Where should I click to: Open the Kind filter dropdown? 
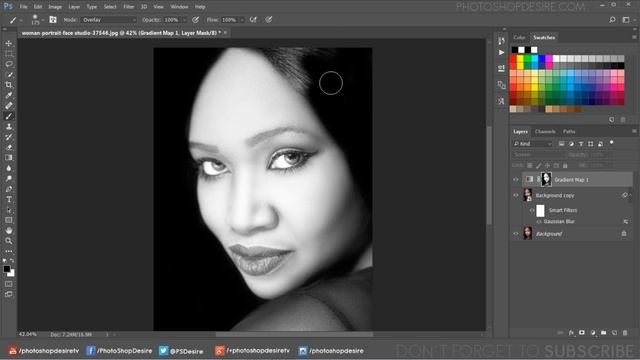tap(532, 144)
